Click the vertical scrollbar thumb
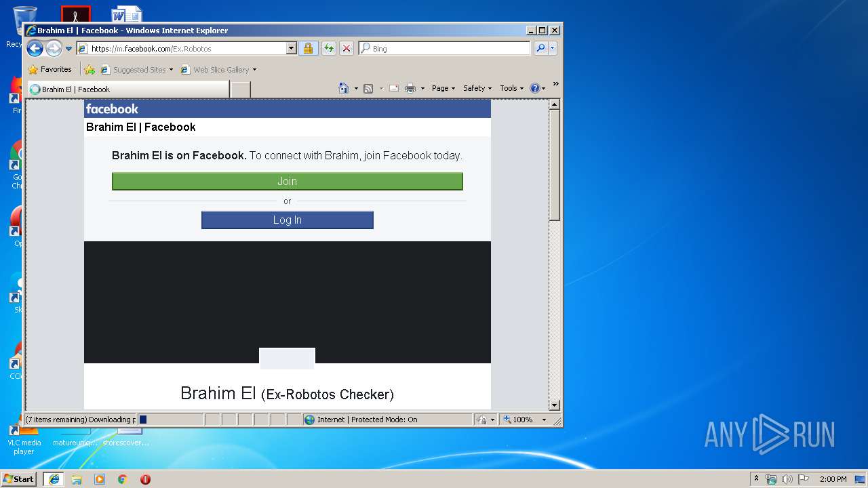 click(554, 165)
